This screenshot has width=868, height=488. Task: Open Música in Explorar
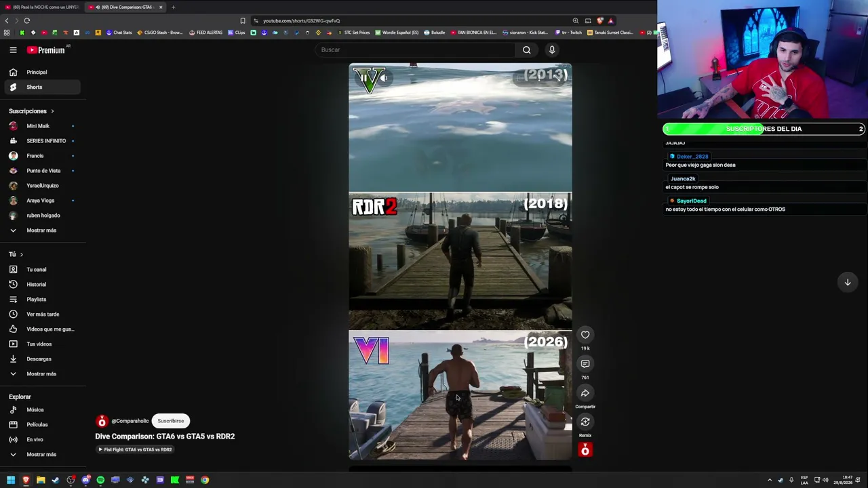[x=43, y=410]
